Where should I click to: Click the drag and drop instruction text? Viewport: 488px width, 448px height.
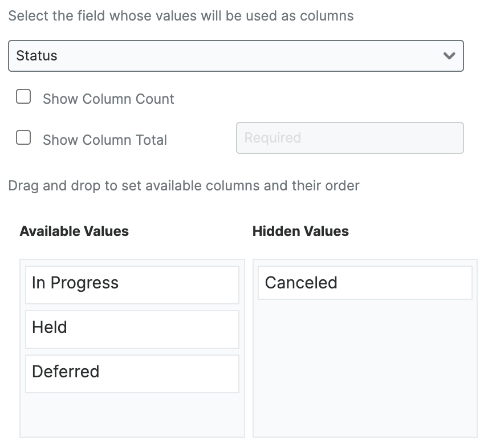pos(183,186)
